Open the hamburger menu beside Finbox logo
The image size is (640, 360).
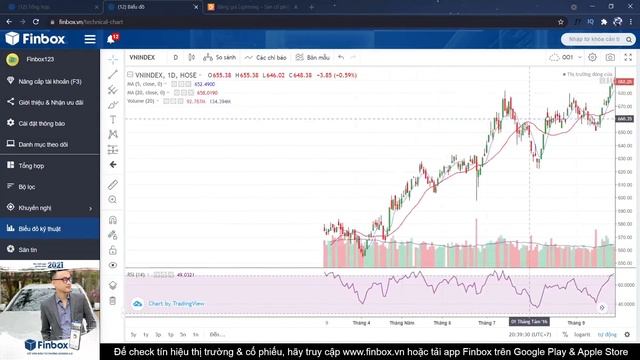click(x=90, y=39)
